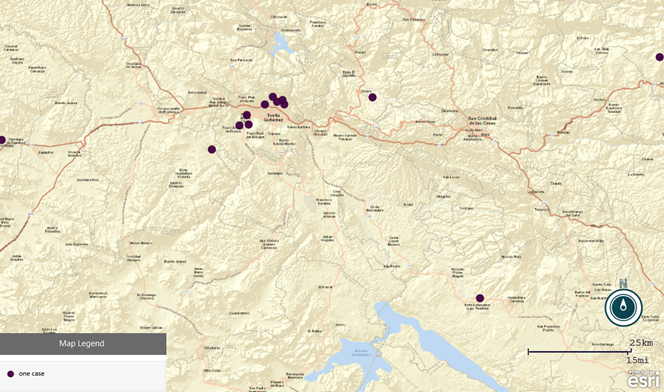Collapse the Map Legend header

pos(83,344)
